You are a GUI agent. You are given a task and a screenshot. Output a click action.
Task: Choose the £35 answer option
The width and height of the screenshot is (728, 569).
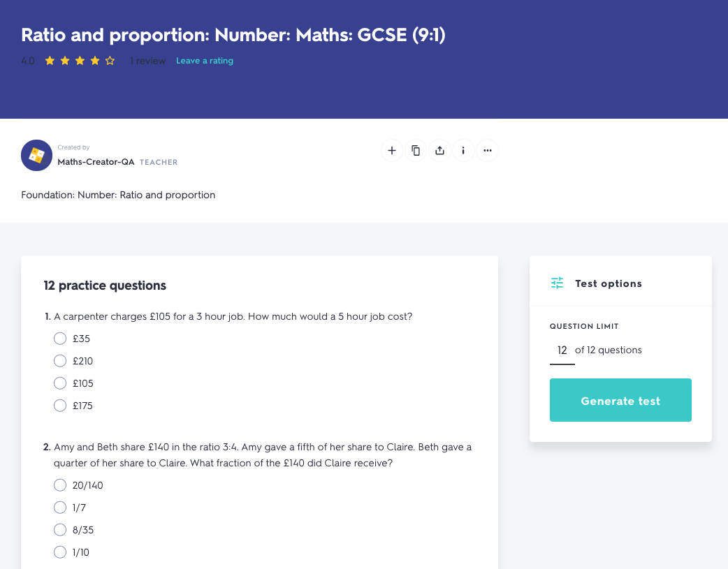point(60,338)
